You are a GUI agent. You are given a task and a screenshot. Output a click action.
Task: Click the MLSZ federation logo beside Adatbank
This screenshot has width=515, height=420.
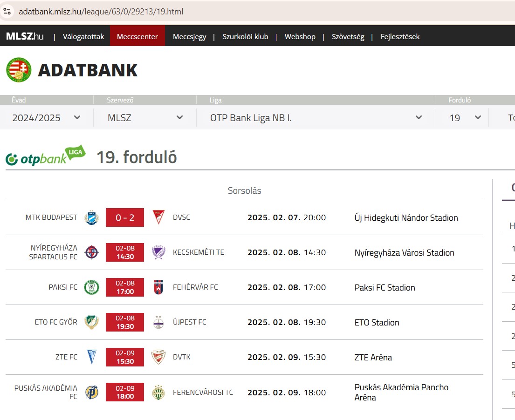coord(19,70)
